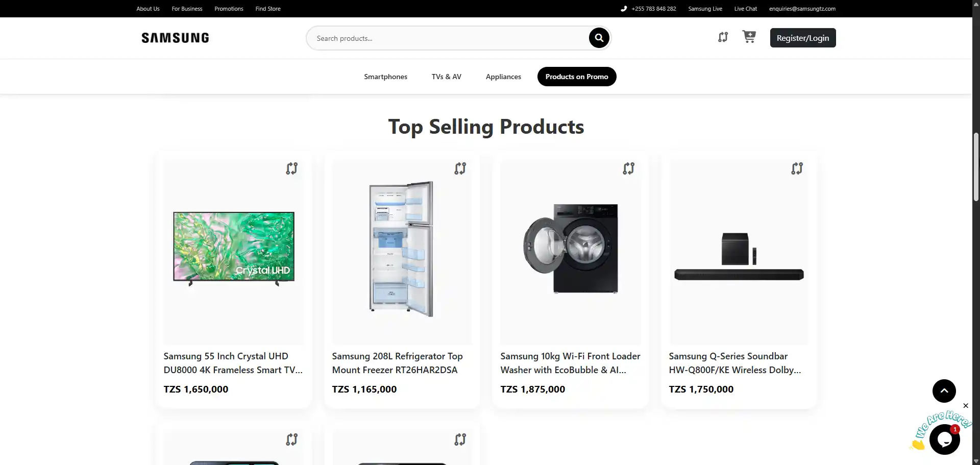Dismiss the We Are Here chat popup

pyautogui.click(x=965, y=406)
